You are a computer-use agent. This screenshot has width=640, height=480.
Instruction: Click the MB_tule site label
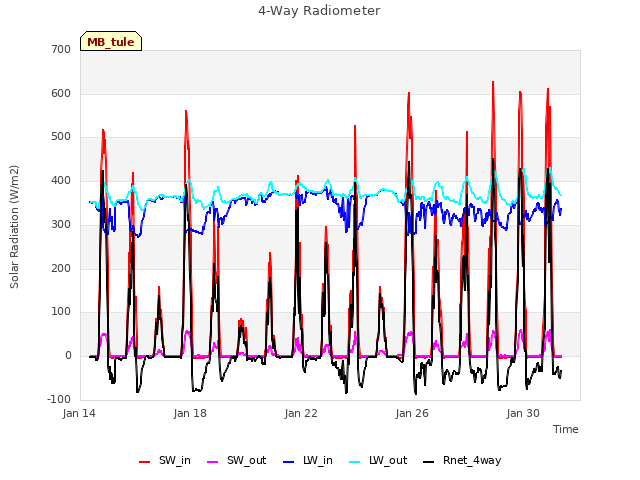[x=111, y=41]
